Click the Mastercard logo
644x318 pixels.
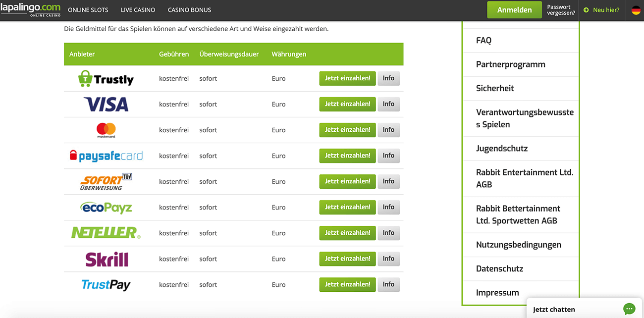[x=106, y=130]
